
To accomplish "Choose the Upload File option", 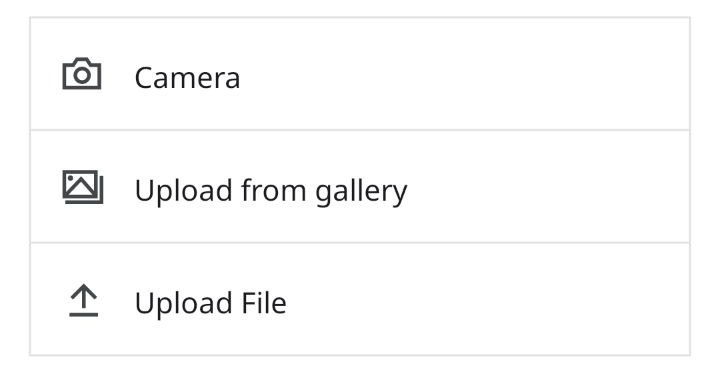I will click(360, 299).
